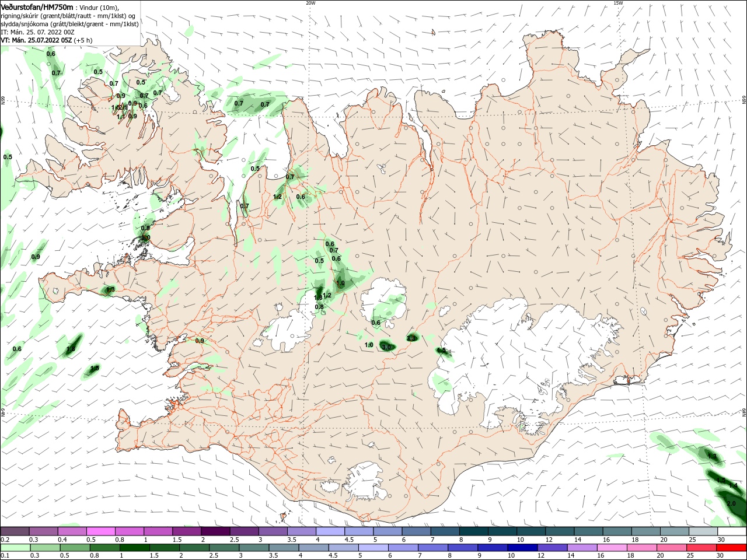Select the bright red end swatch in bottom legend row
This screenshot has height=560, width=747.
[731, 548]
